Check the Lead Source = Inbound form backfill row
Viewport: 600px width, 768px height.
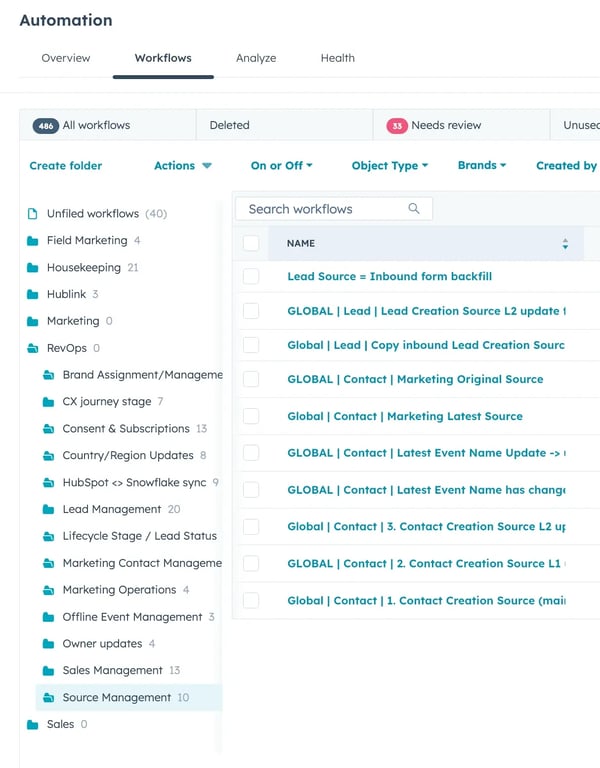(251, 276)
